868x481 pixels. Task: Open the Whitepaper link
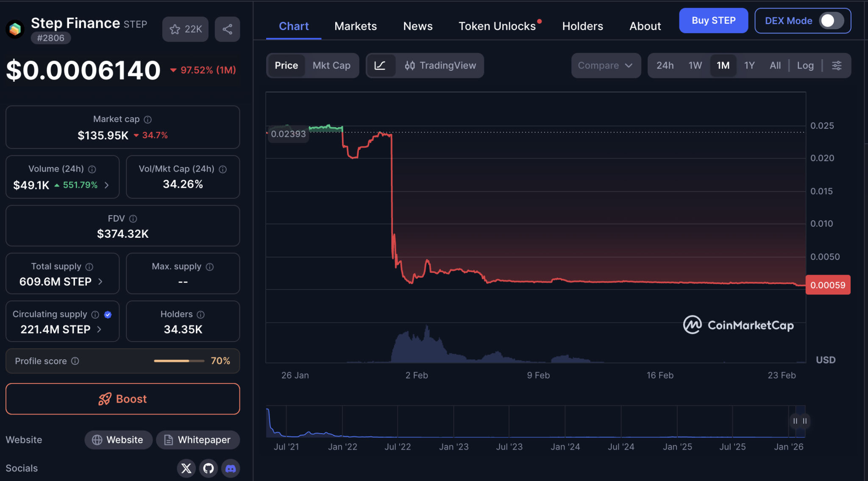click(x=198, y=440)
